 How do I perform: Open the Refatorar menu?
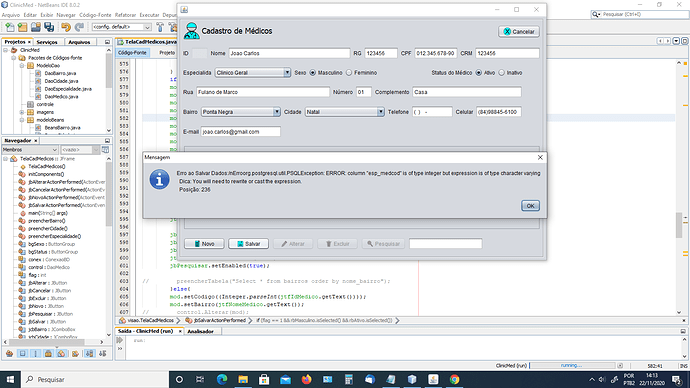coord(125,15)
